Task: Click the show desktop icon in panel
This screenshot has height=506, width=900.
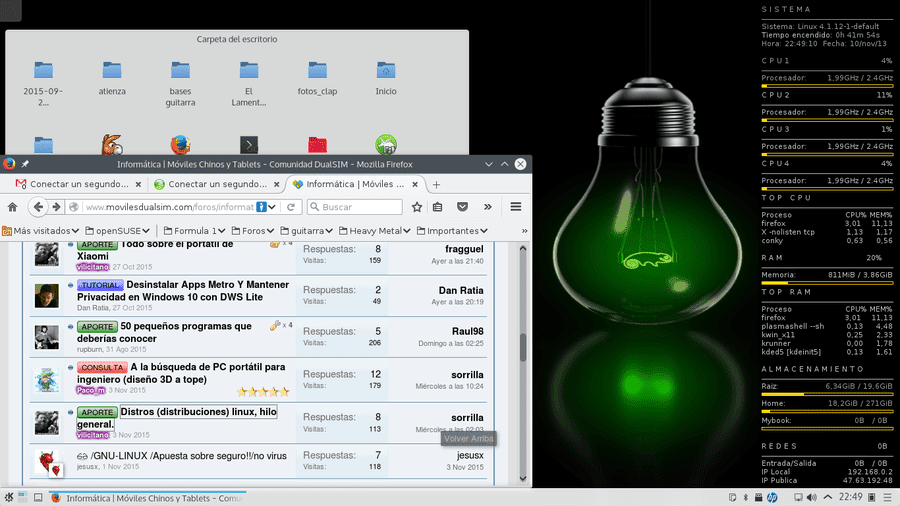Action: 38,497
